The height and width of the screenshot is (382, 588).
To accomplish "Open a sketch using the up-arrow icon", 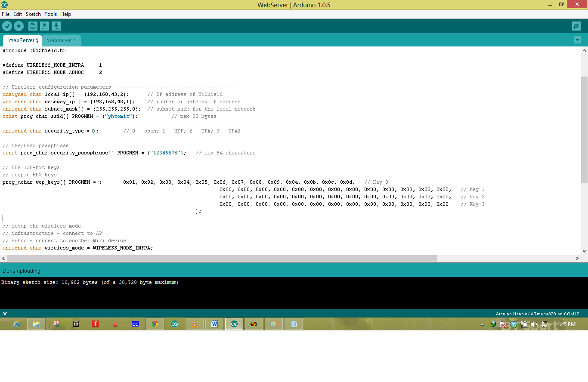I will pos(44,26).
